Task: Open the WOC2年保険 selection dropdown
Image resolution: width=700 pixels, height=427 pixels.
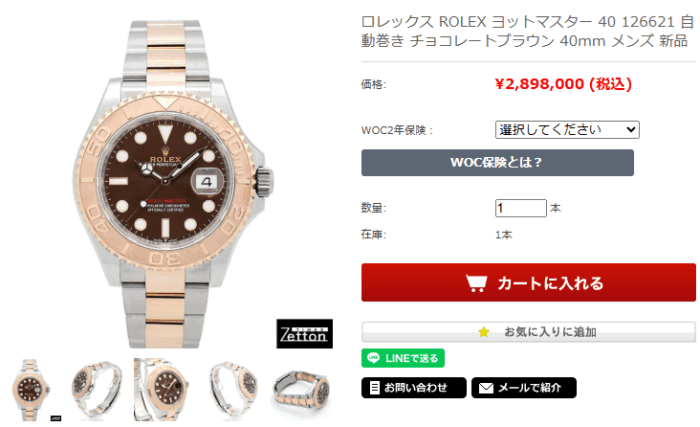Action: [x=567, y=130]
